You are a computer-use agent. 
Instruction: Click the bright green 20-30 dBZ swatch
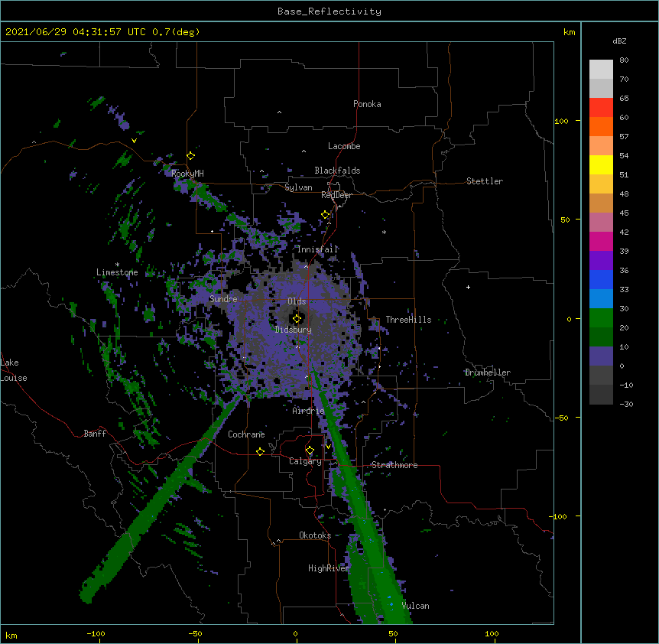tap(601, 318)
